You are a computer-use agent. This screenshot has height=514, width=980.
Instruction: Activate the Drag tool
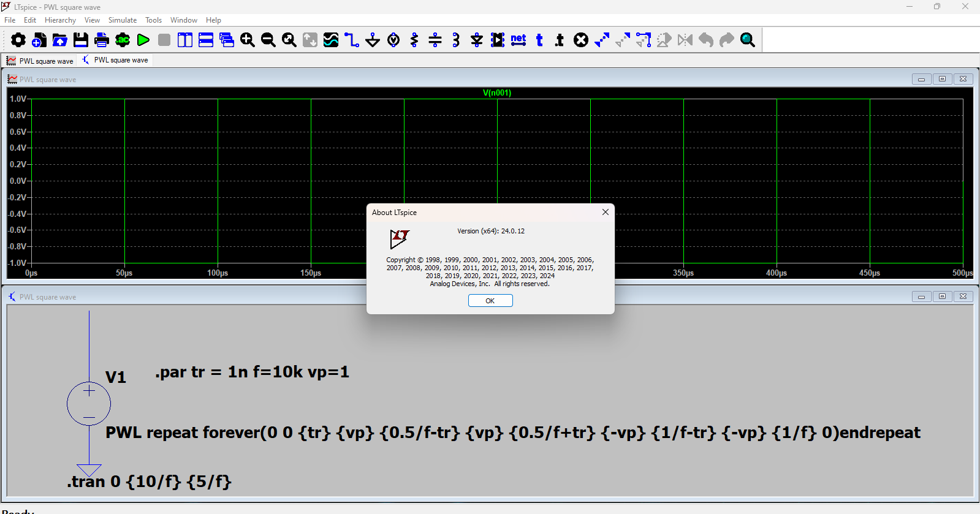click(x=644, y=40)
